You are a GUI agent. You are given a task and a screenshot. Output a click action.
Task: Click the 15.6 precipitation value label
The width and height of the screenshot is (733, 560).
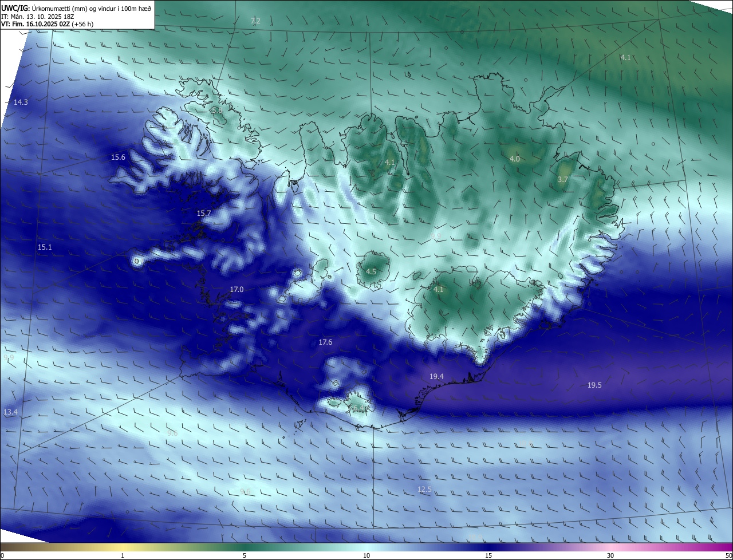click(118, 157)
